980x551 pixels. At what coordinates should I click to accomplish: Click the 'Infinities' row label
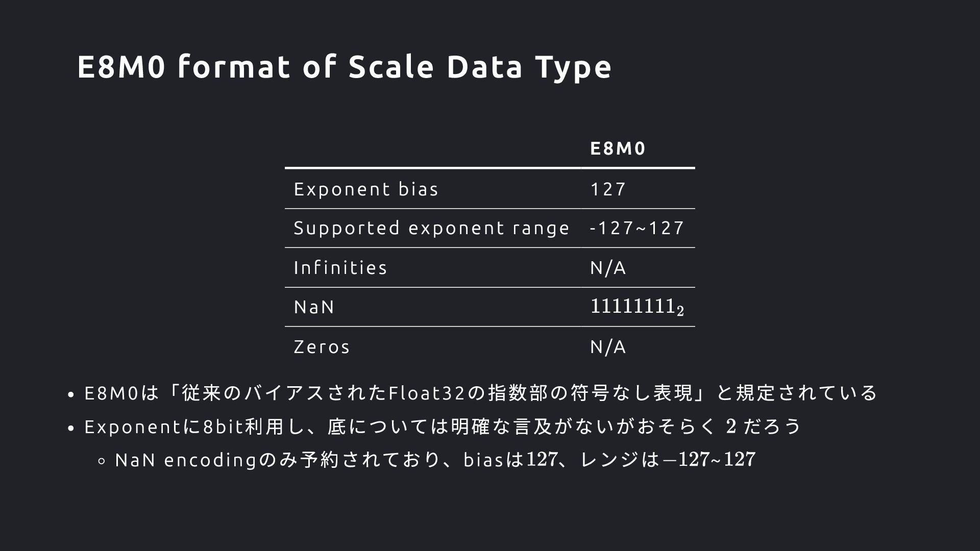click(x=340, y=267)
